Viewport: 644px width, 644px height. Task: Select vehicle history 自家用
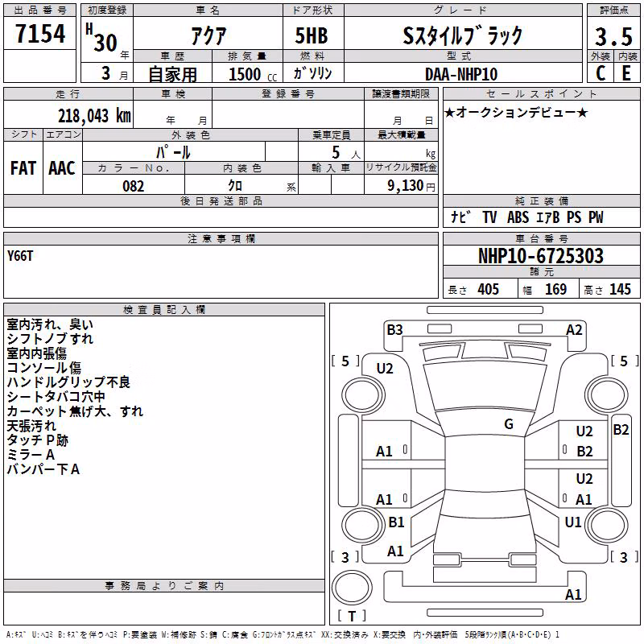[172, 74]
